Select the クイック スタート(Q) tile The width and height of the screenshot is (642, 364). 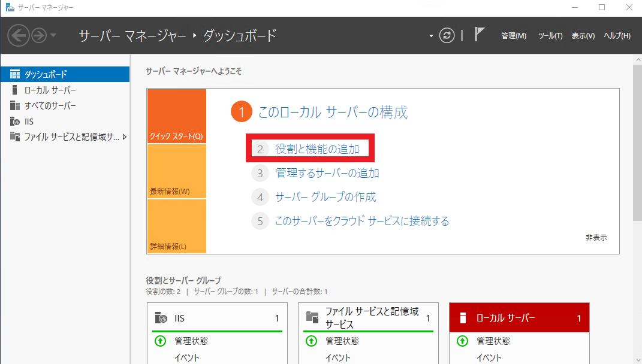click(176, 116)
